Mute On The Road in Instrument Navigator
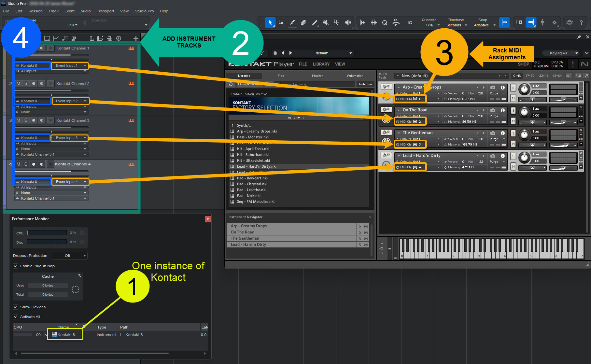591x364 pixels. click(366, 232)
